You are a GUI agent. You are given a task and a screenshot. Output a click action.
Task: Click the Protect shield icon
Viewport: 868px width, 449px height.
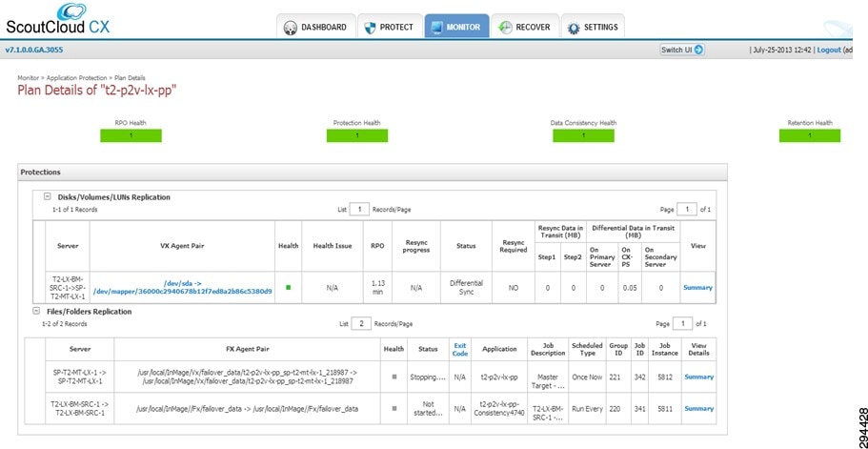(x=370, y=28)
